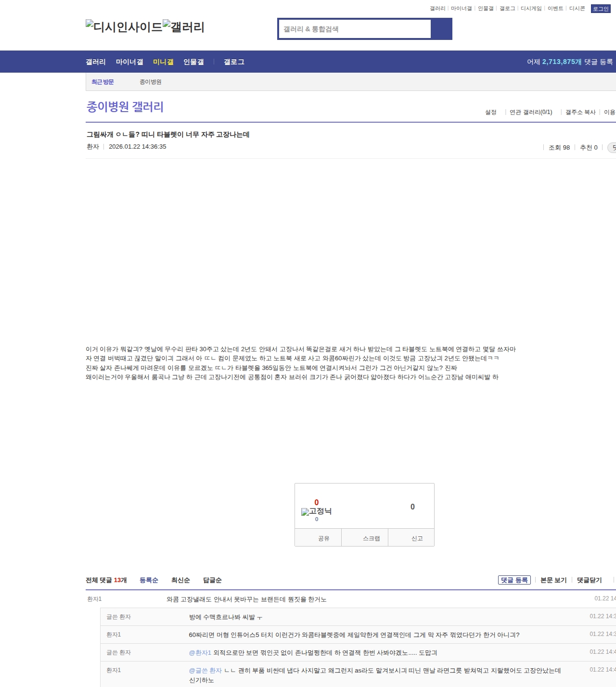616x687 pixels.
Task: Open the 종이병원 갤러리 title link
Action: click(125, 107)
